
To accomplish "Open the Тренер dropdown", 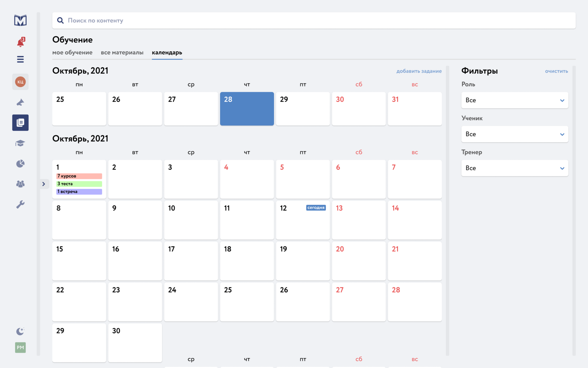I will click(x=514, y=168).
